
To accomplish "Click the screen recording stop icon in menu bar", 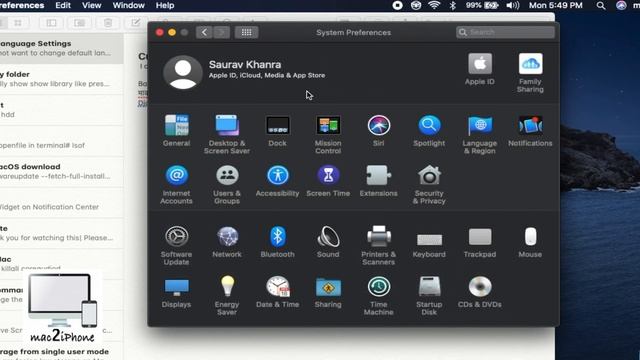I will (x=398, y=5).
